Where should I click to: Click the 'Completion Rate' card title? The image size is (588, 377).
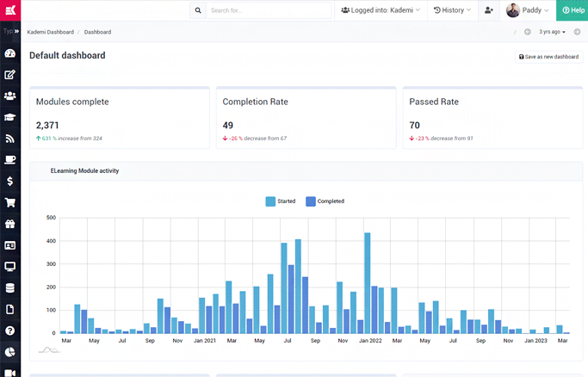tap(255, 102)
